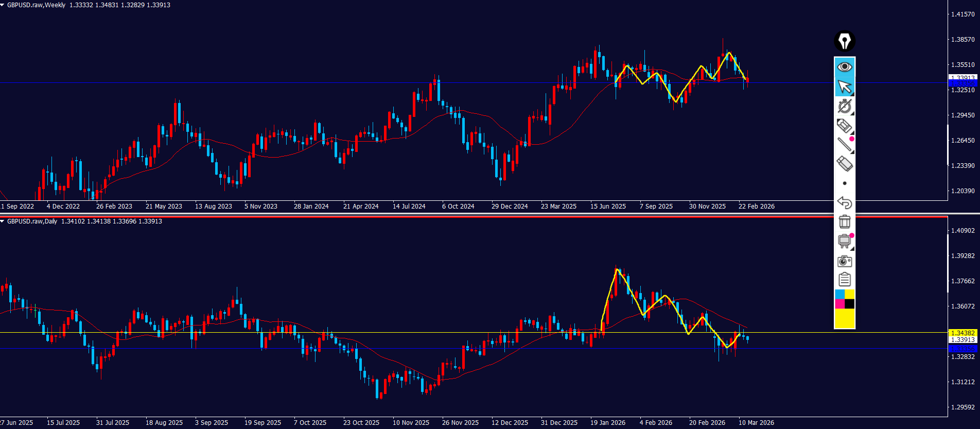Take a screenshot with the camera icon

pyautogui.click(x=844, y=261)
